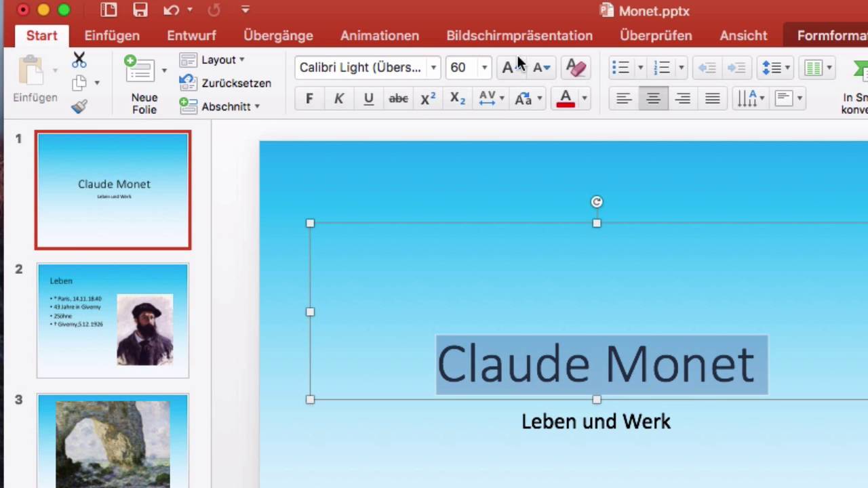
Task: Toggle underline with the U button
Action: 368,99
